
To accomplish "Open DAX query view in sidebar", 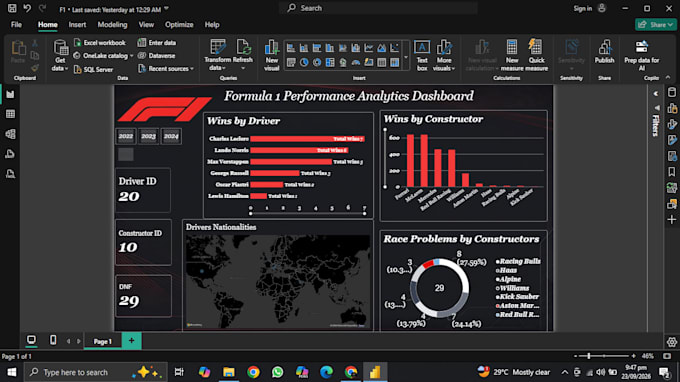I will point(10,154).
